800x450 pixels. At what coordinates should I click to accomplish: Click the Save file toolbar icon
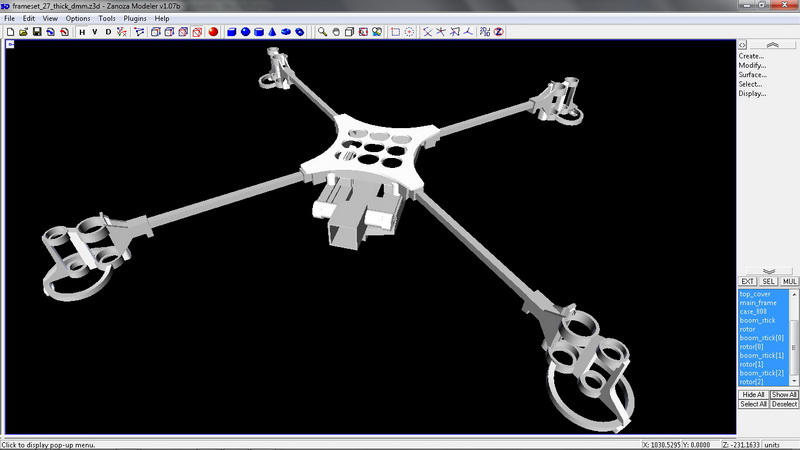pos(37,32)
